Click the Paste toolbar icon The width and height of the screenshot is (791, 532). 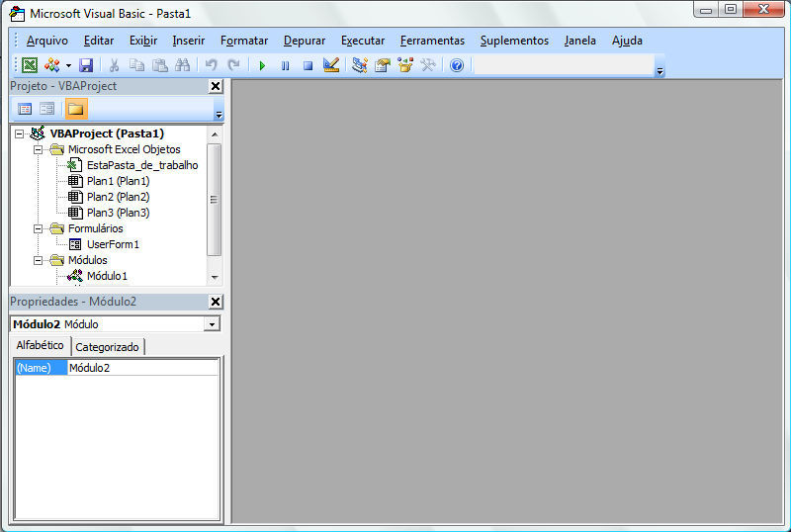coord(160,65)
